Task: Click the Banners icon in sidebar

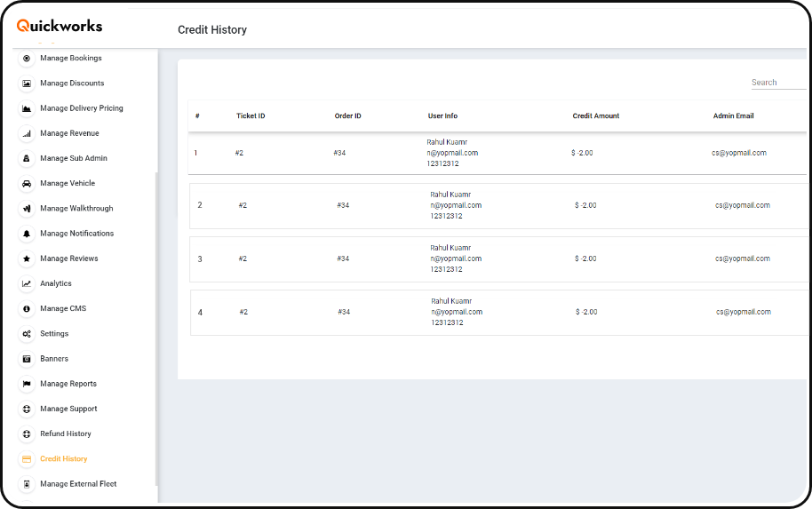Action: pyautogui.click(x=27, y=359)
